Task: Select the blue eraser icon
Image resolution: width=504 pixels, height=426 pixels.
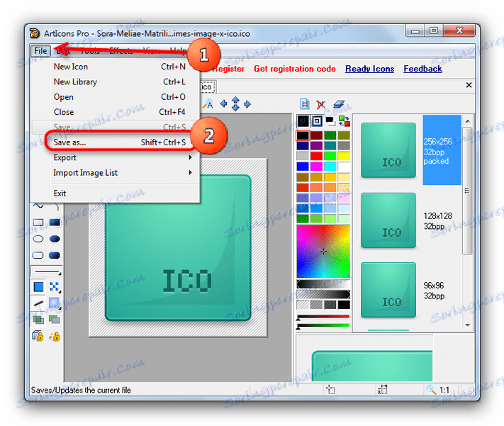Action: point(339,104)
